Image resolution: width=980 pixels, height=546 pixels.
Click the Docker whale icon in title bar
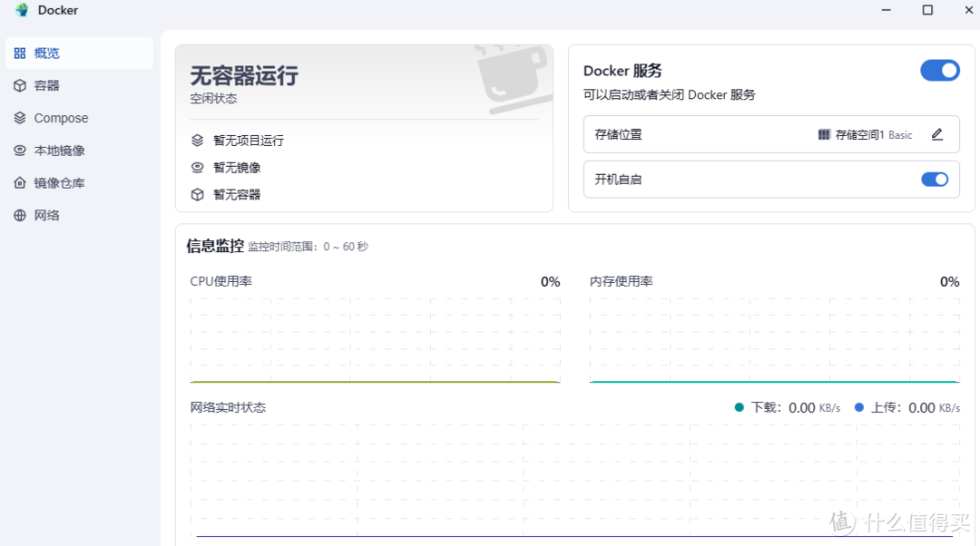click(x=20, y=10)
